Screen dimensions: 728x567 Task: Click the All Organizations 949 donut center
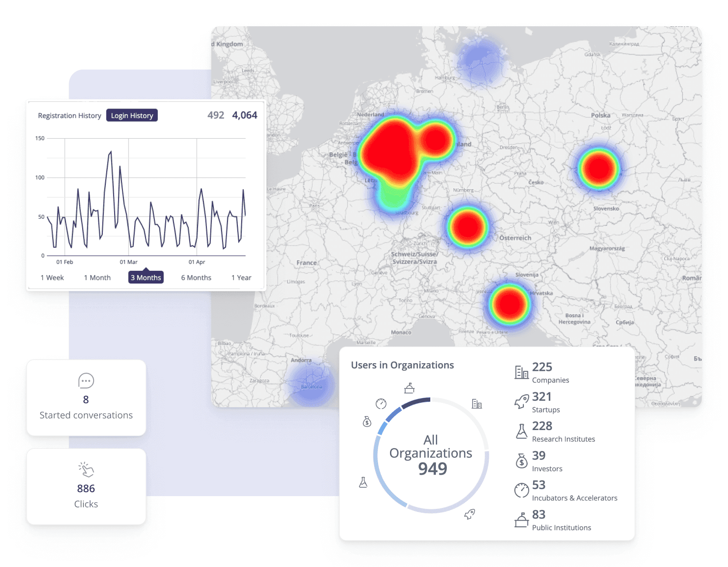point(431,455)
